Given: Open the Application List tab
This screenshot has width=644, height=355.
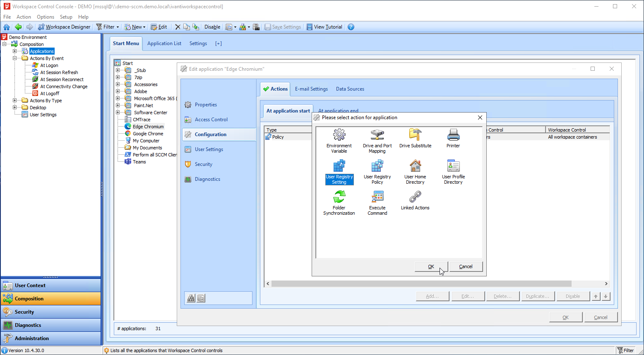Looking at the screenshot, I should pyautogui.click(x=164, y=43).
